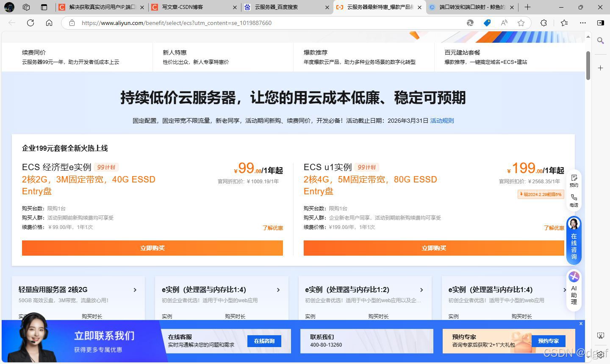Screen dimensions: 610x364
Task: Expand the 轻量应用服务器 2核2G card
Action: (x=135, y=290)
